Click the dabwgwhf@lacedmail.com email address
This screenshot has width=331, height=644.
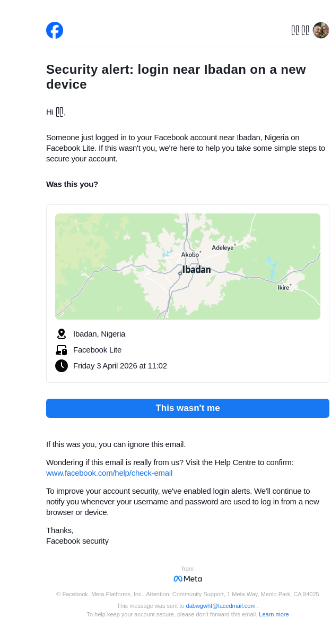tap(221, 606)
